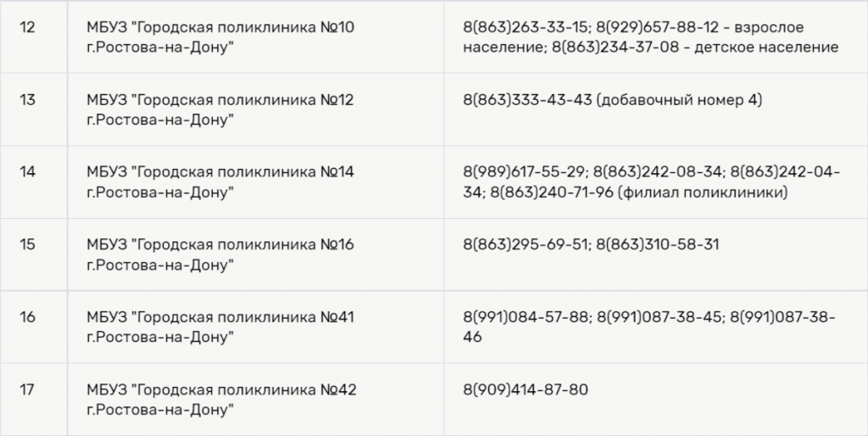Click phone number 8(989)617-55-29
The height and width of the screenshot is (436, 868).
pyautogui.click(x=526, y=172)
